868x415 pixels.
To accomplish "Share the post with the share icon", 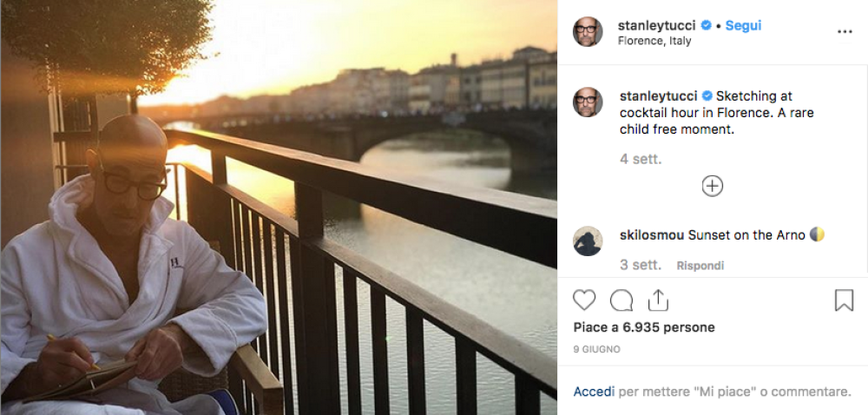I will click(659, 300).
